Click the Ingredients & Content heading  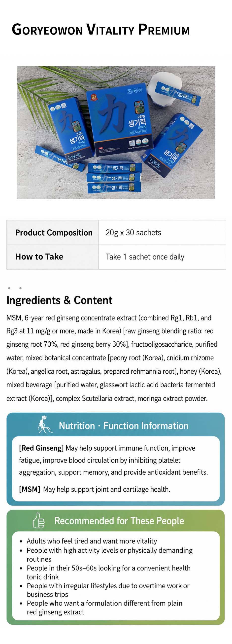point(60,300)
